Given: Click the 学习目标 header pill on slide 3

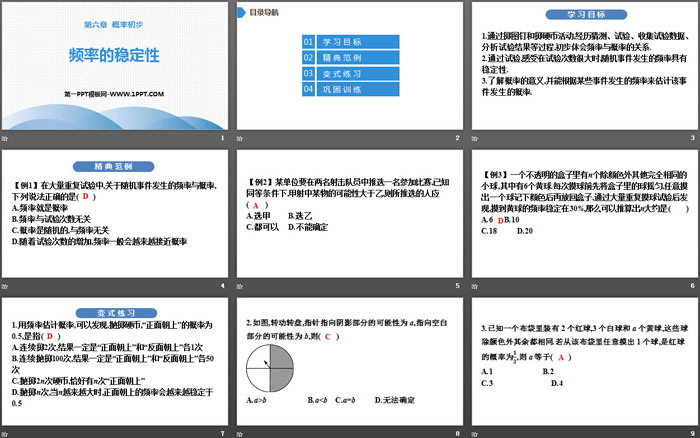Looking at the screenshot, I should click(586, 15).
